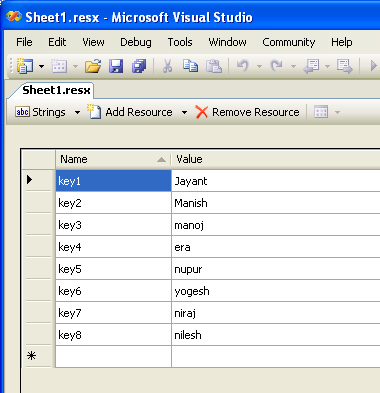This screenshot has height=393, width=380.
Task: Open the Tools menu
Action: pyautogui.click(x=180, y=42)
